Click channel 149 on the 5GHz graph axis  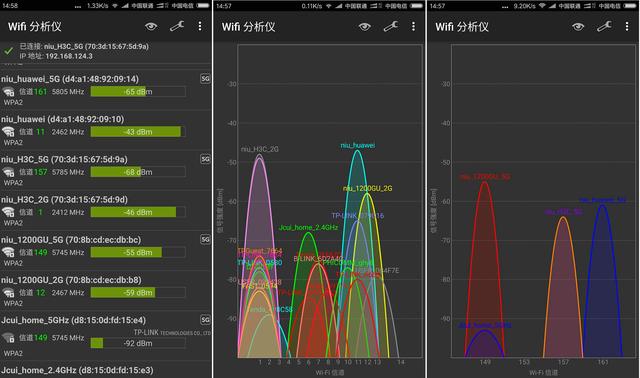tap(485, 362)
